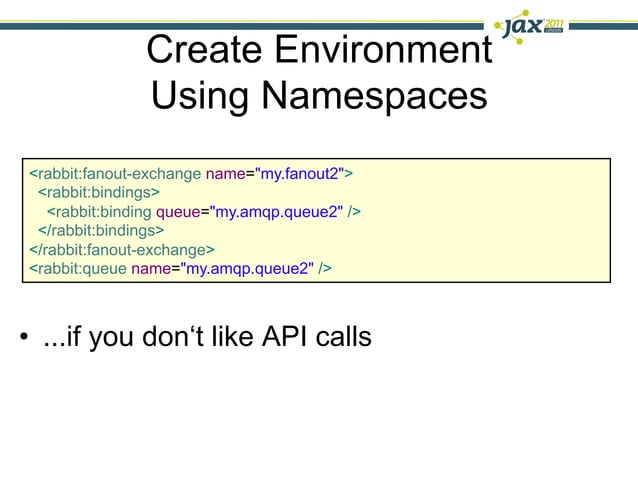The height and width of the screenshot is (478, 638).
Task: Click the my.fanout2 attribute value
Action: [x=299, y=174]
